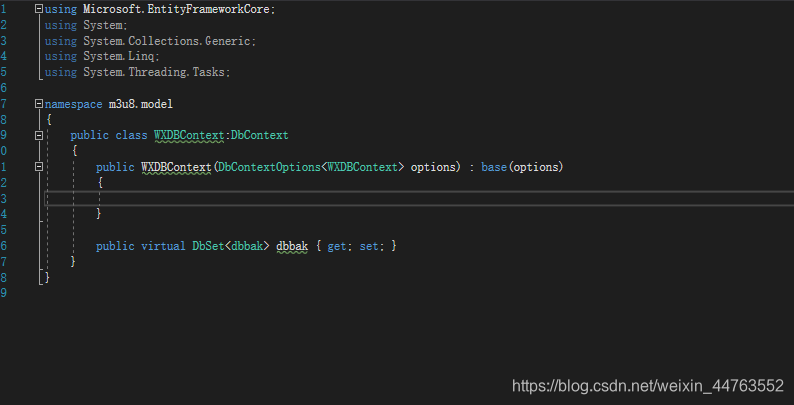
Task: Click 'System.Linq' using text
Action: (x=118, y=57)
